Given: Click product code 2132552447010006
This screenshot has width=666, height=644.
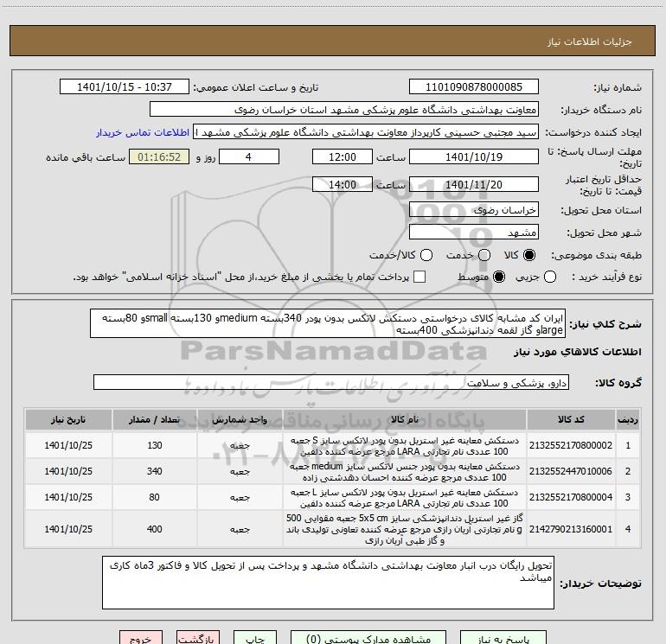Looking at the screenshot, I should pos(571,471).
